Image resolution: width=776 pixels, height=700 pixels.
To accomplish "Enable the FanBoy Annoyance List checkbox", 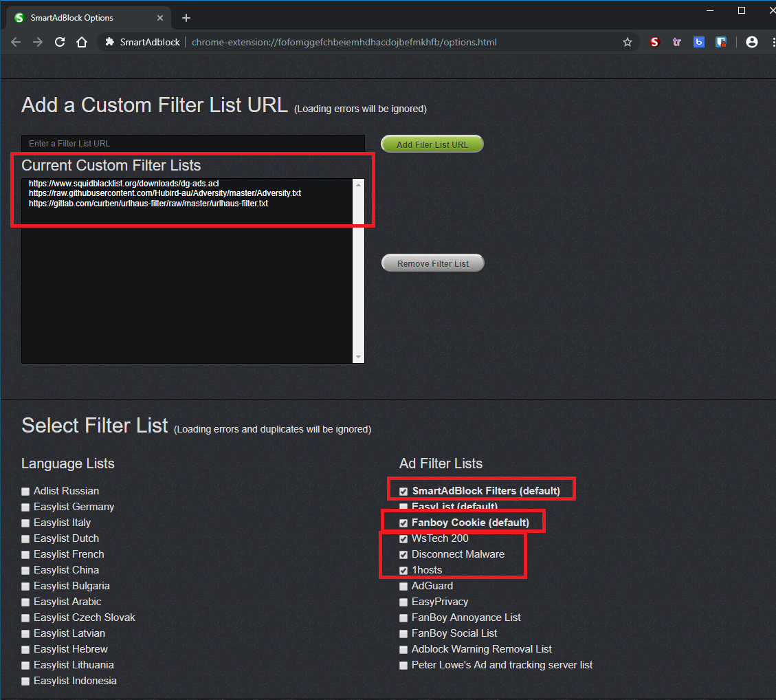I will click(403, 618).
